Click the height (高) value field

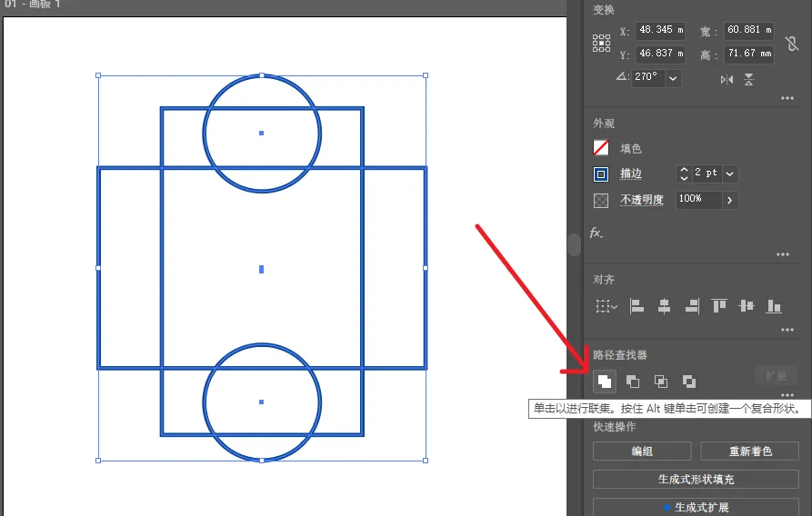(x=749, y=54)
